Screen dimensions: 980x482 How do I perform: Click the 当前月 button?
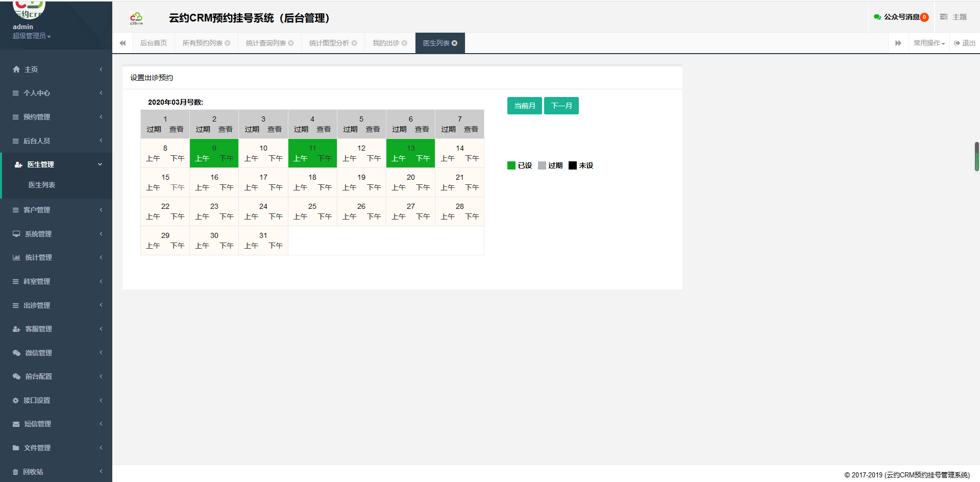coord(524,106)
